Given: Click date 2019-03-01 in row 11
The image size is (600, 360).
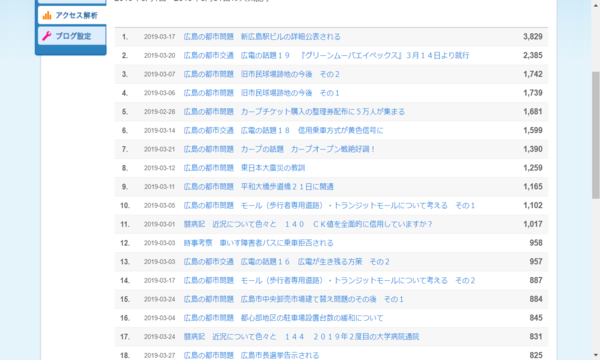Looking at the screenshot, I should click(160, 224).
